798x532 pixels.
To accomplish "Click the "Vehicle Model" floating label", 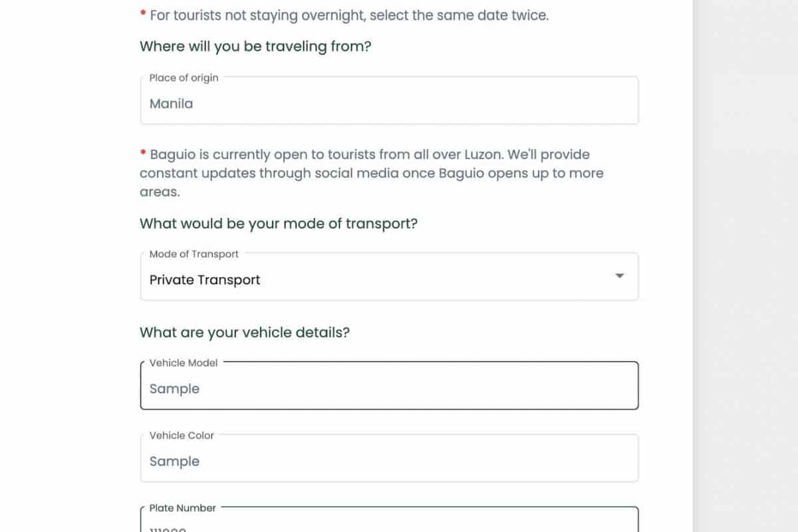I will click(183, 363).
